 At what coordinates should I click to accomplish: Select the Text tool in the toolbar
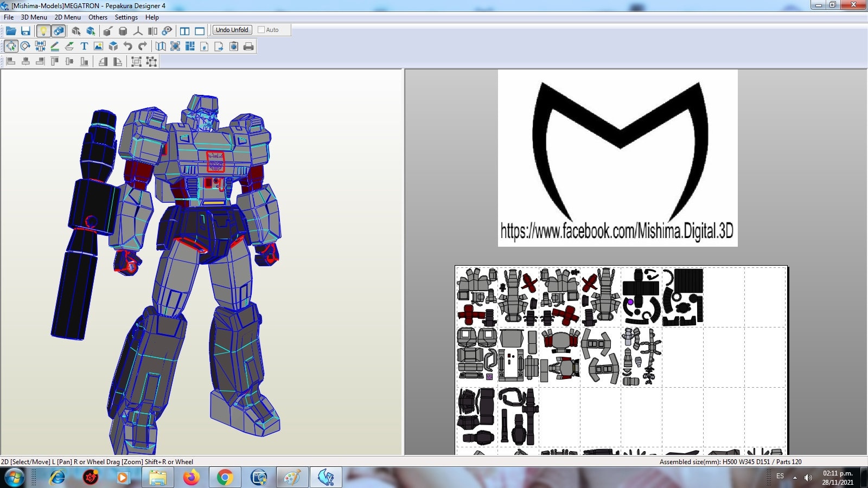84,47
